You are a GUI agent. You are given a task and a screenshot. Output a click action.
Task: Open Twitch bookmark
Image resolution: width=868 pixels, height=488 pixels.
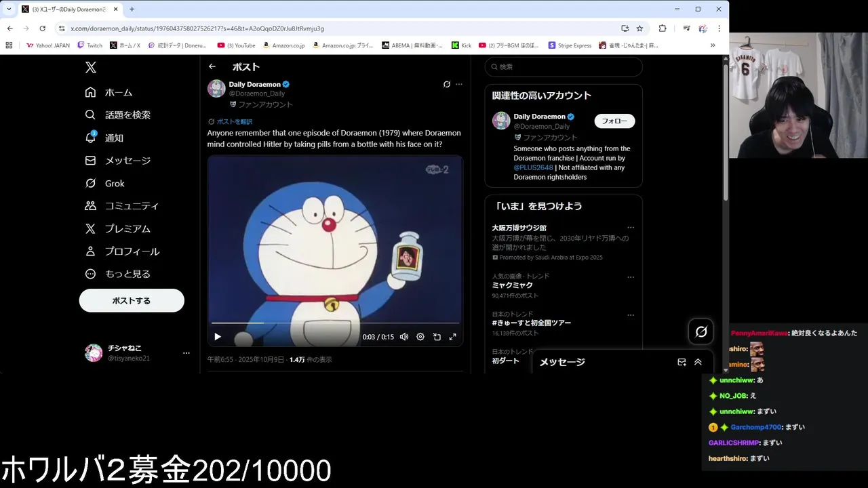[x=90, y=45]
